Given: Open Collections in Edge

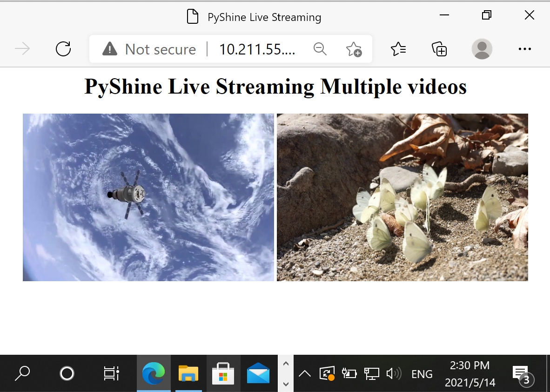Looking at the screenshot, I should [x=439, y=49].
